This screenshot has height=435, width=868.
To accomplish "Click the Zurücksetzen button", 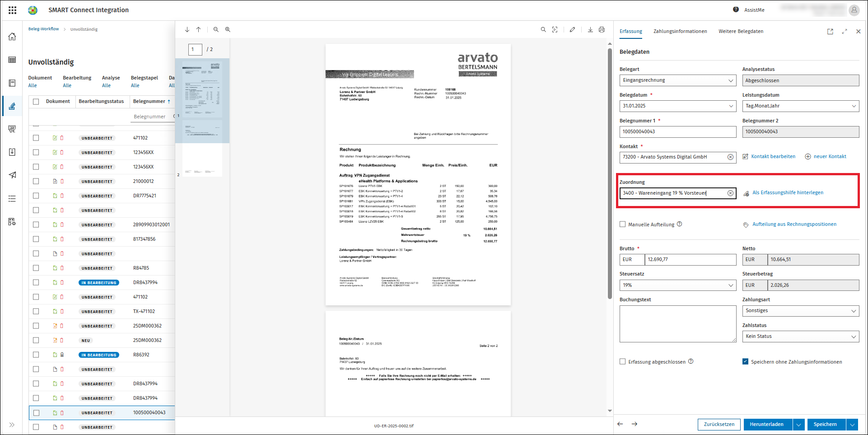I will click(719, 424).
